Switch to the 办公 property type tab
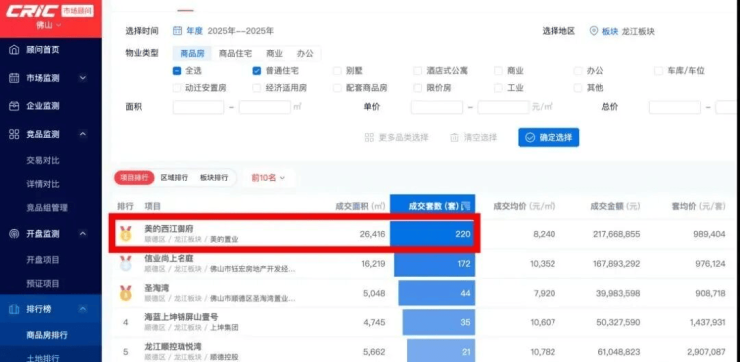 [x=305, y=53]
